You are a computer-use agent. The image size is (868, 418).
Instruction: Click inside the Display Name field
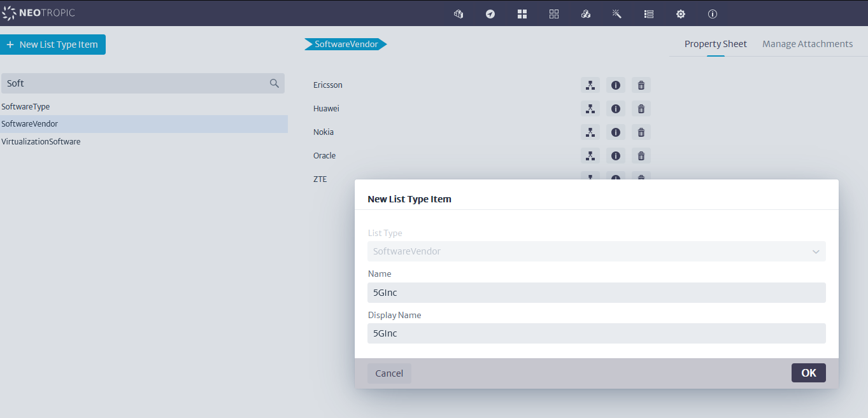point(597,333)
